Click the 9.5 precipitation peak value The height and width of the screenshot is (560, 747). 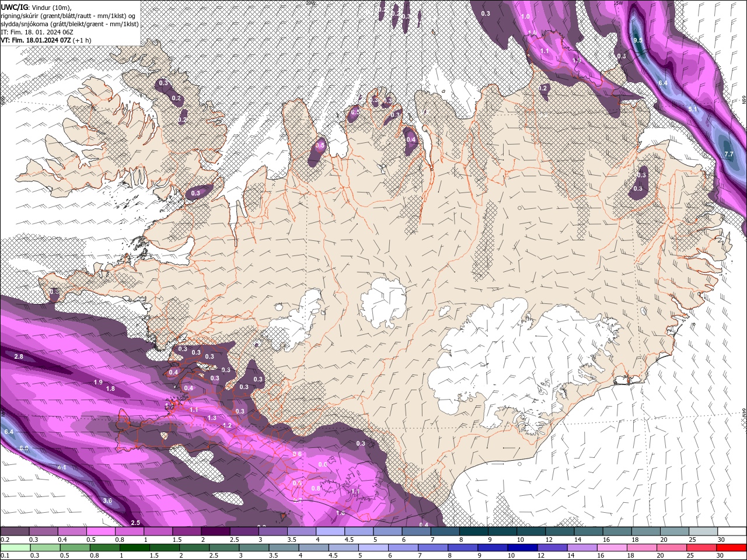coord(638,40)
